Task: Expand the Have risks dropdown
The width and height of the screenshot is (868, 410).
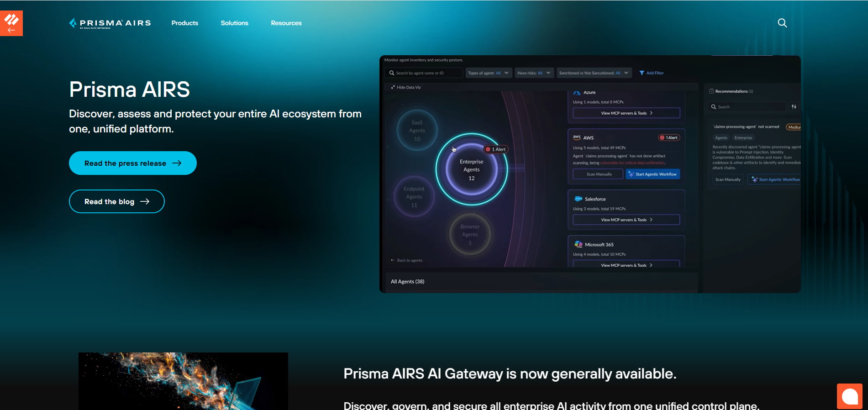Action: coord(534,73)
